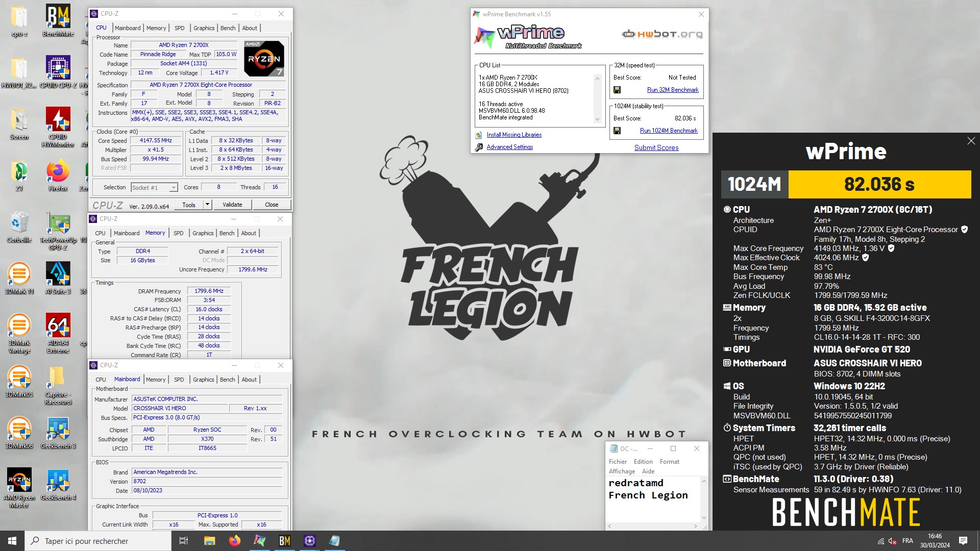
Task: Launch AIDA64 Extreme desktop icon
Action: (x=58, y=334)
